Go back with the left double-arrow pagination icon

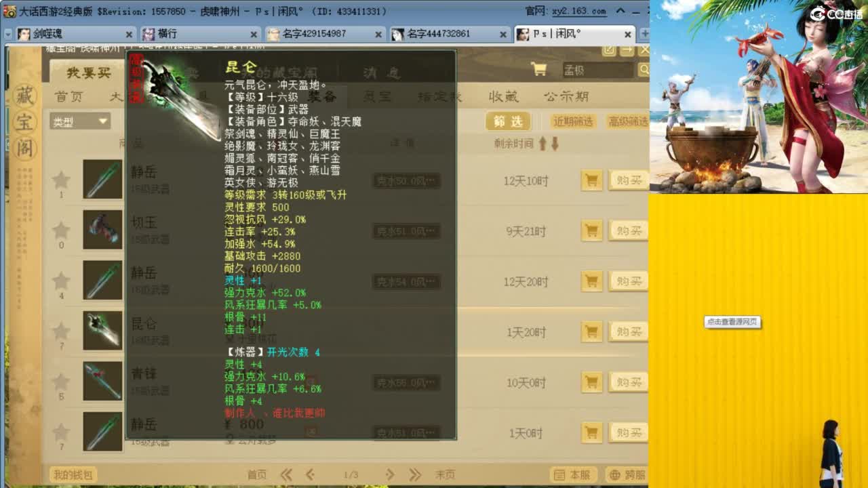tap(286, 475)
